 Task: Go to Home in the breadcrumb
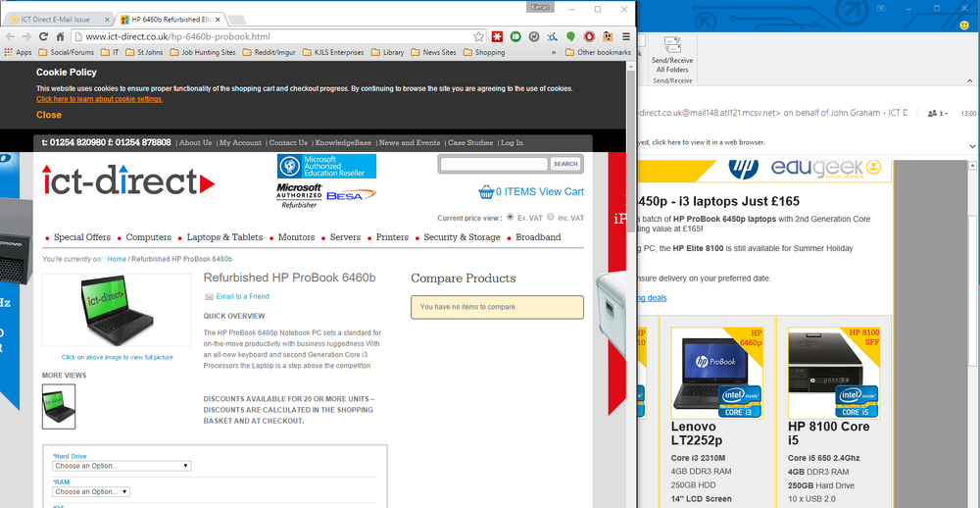(x=117, y=259)
